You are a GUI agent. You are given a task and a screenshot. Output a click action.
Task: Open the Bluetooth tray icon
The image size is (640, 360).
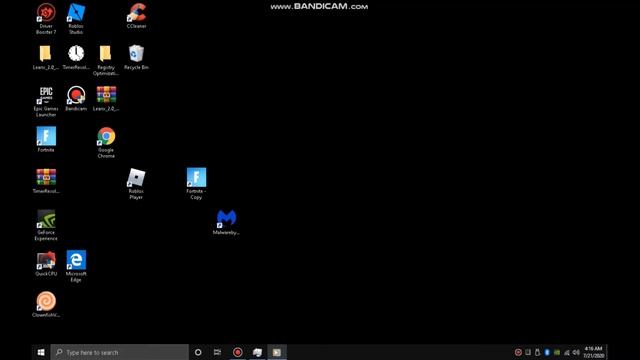[x=547, y=352]
